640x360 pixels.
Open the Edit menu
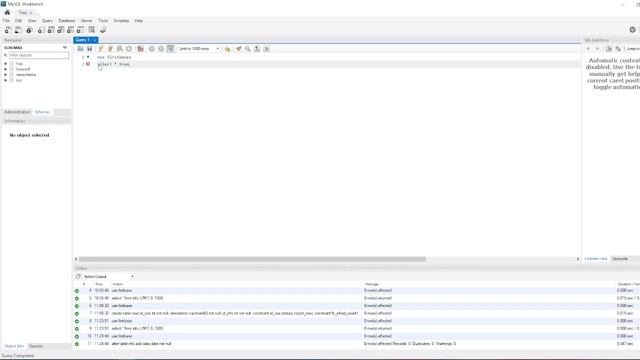coord(18,20)
